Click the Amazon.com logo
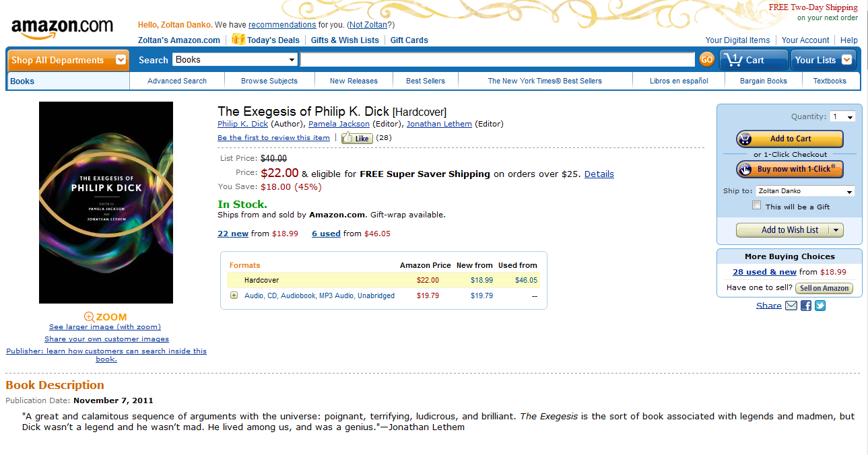Viewport: 868px width, 455px height. (62, 28)
